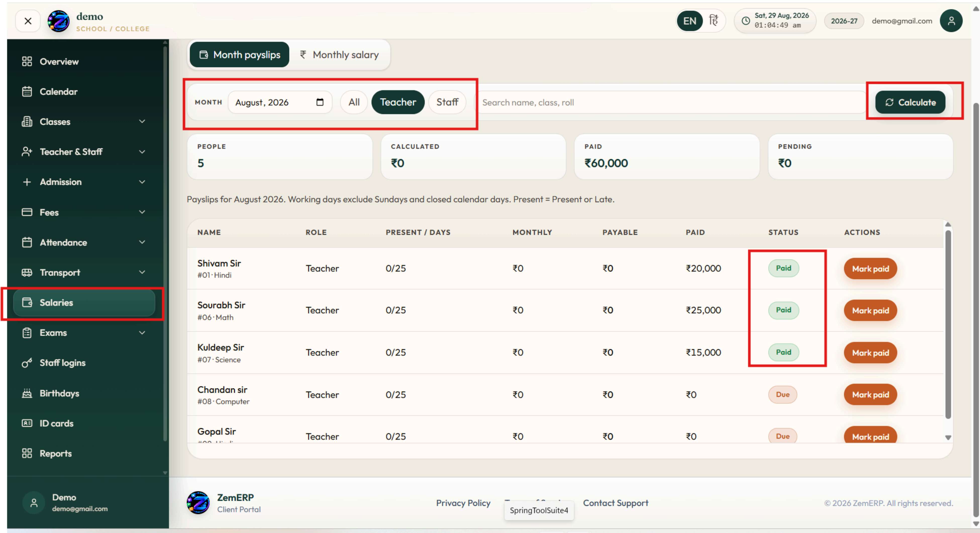This screenshot has height=533, width=980.
Task: Click the Reports grid icon
Action: tap(27, 453)
